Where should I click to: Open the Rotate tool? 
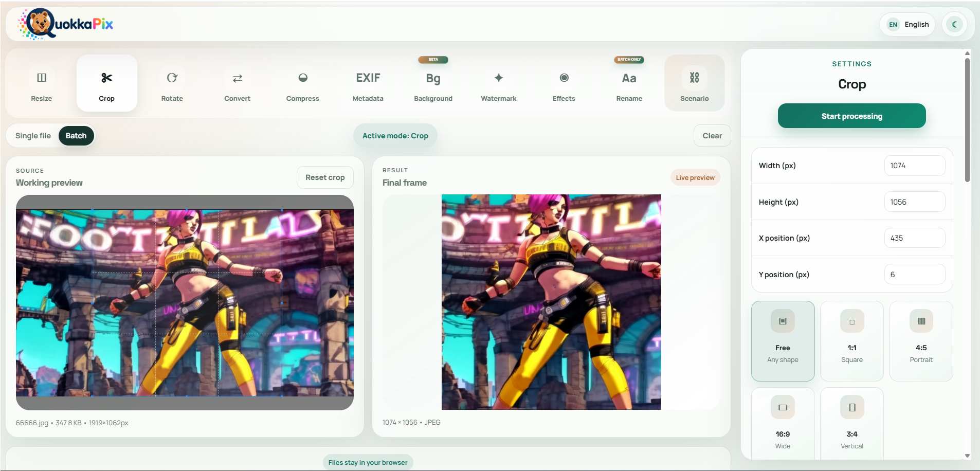point(172,83)
